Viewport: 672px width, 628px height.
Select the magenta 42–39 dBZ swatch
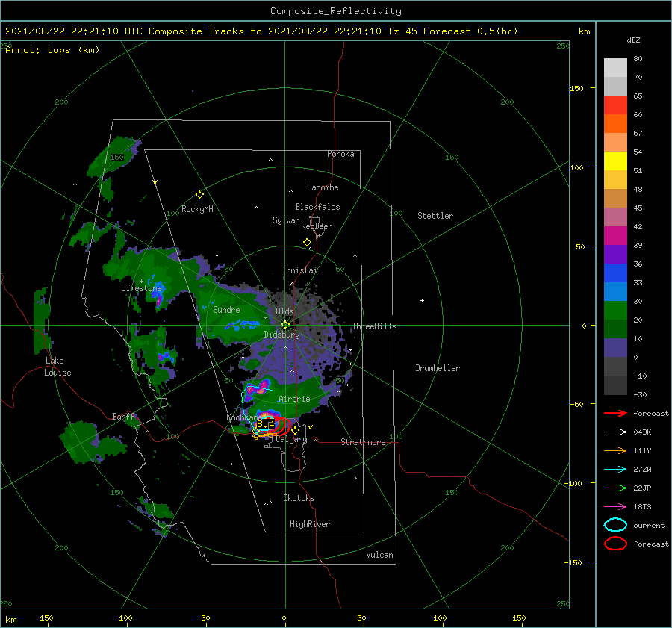(615, 236)
